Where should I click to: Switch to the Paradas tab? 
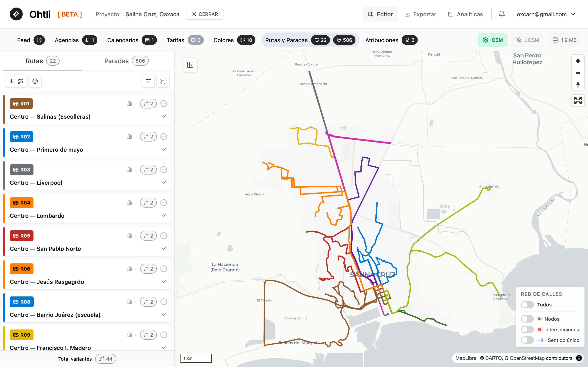point(126,61)
